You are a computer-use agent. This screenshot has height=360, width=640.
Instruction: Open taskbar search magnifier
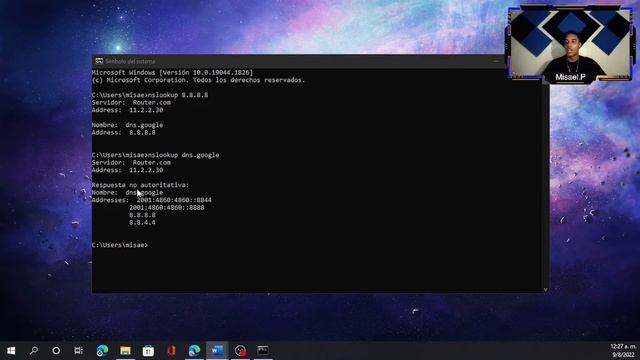[x=34, y=350]
